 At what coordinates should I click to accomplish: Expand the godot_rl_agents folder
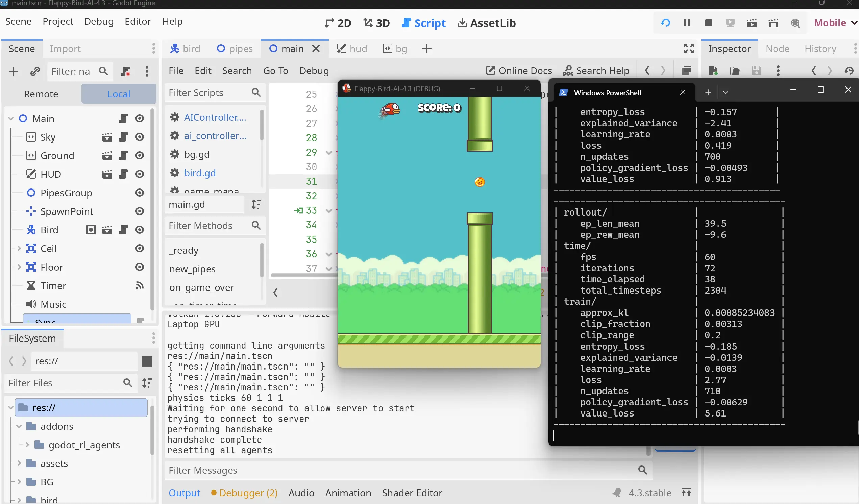click(x=27, y=445)
